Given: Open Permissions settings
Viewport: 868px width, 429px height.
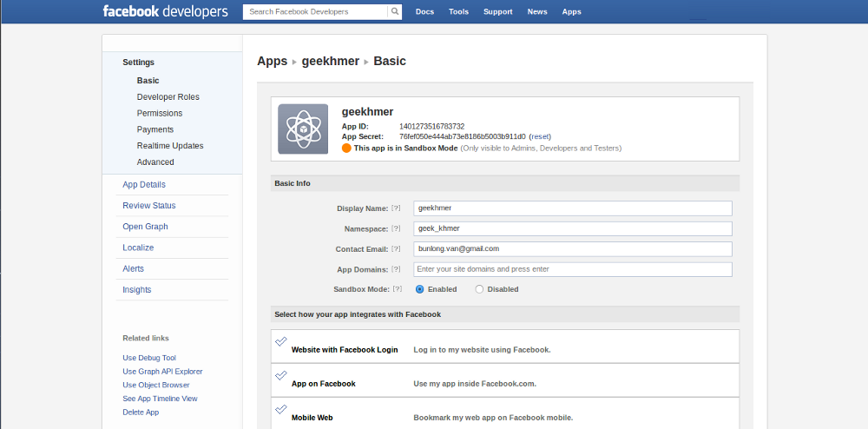Looking at the screenshot, I should point(160,113).
